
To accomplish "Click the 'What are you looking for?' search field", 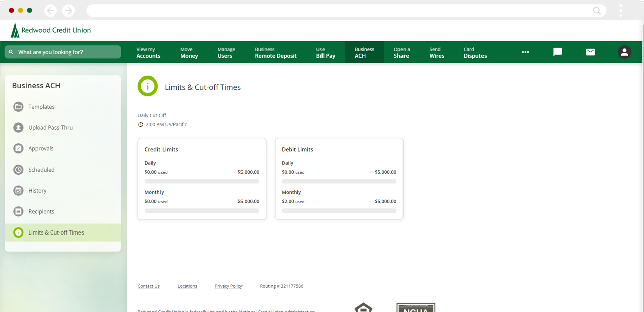I will tap(63, 52).
